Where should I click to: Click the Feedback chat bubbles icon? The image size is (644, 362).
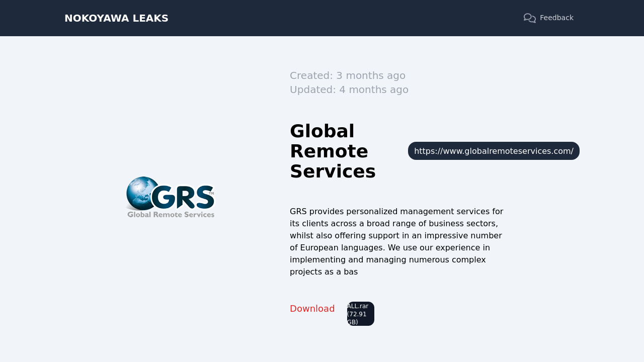click(529, 18)
